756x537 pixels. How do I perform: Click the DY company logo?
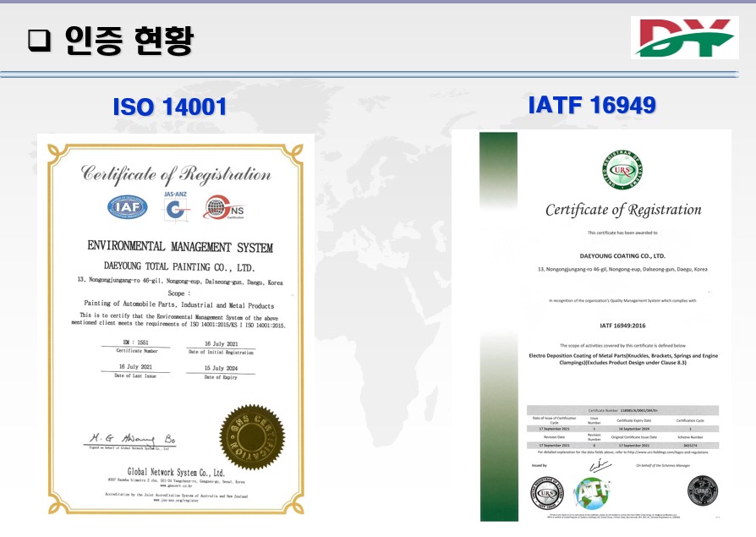click(685, 37)
